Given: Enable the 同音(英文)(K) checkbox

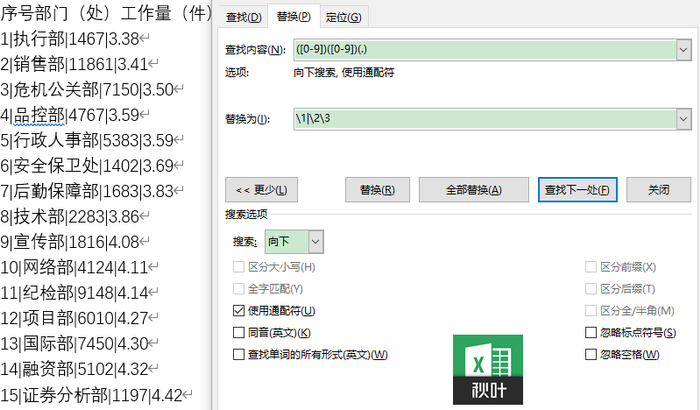Looking at the screenshot, I should (x=239, y=332).
